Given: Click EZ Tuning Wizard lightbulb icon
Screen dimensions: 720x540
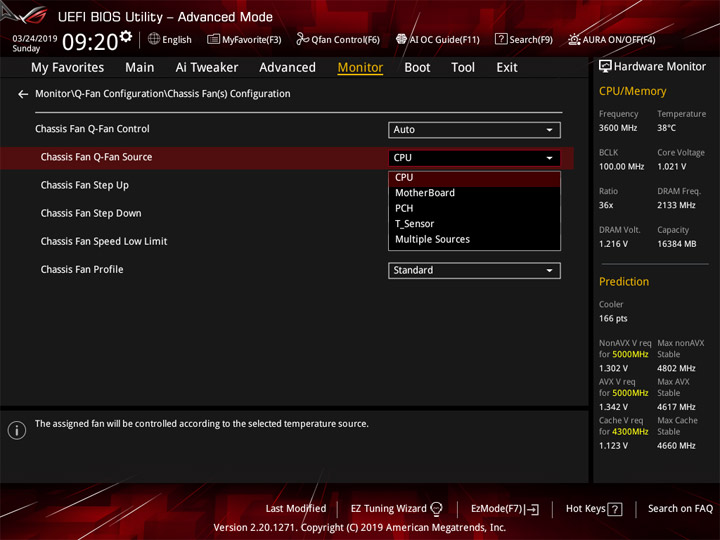Looking at the screenshot, I should coord(436,509).
